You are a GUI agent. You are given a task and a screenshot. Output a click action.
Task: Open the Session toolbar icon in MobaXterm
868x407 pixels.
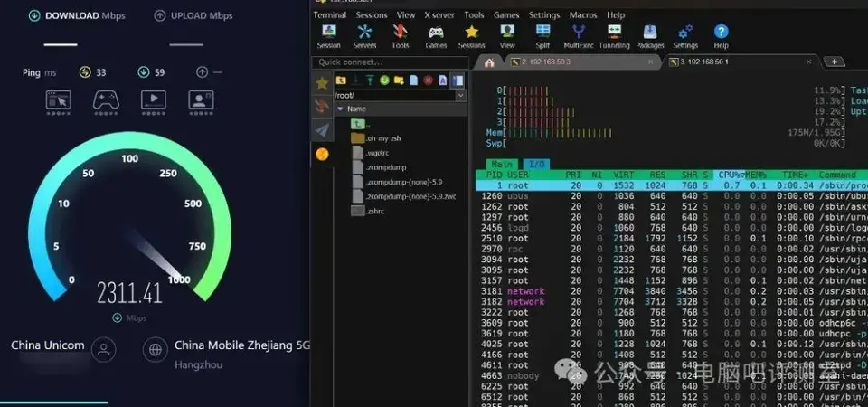[329, 36]
